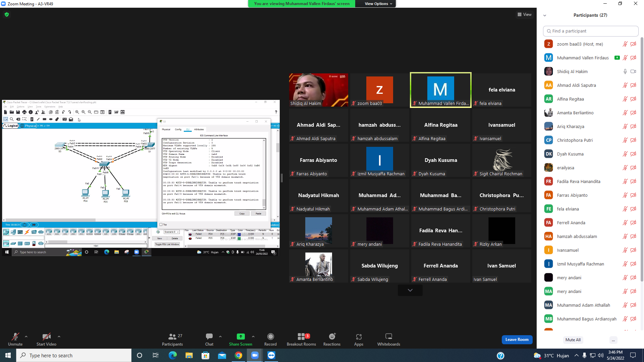644x362 pixels.
Task: Open video options arrow beside Start Video
Action: (59, 337)
